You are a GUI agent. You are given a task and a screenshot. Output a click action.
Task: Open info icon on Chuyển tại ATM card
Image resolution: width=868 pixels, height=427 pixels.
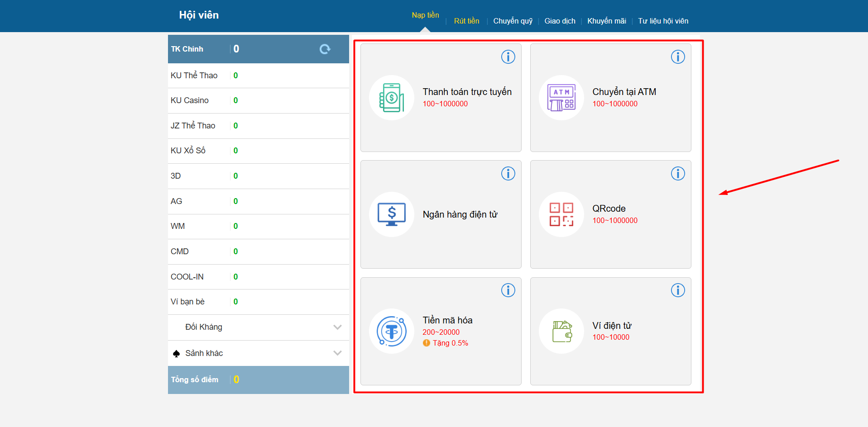(677, 57)
